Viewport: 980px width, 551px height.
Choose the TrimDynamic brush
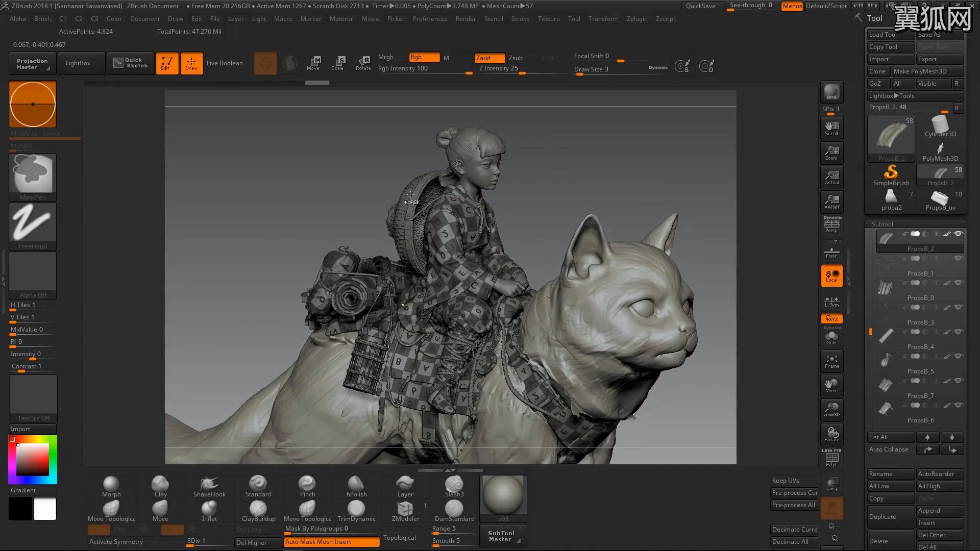point(356,511)
